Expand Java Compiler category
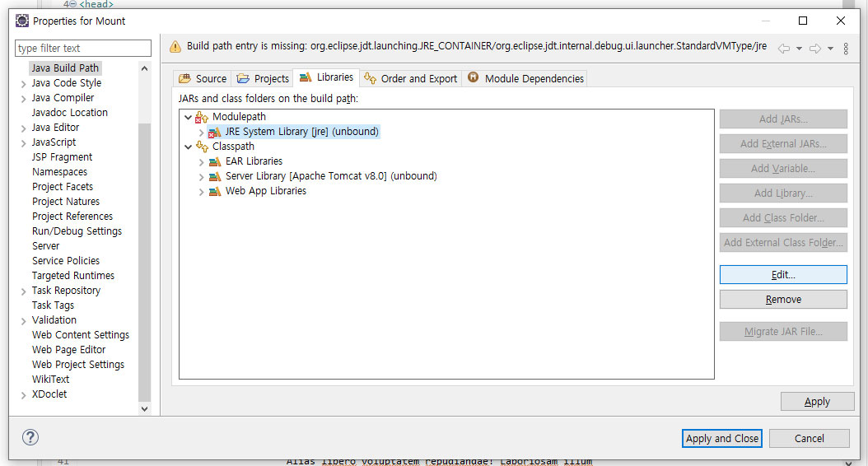This screenshot has width=868, height=466. (x=23, y=99)
